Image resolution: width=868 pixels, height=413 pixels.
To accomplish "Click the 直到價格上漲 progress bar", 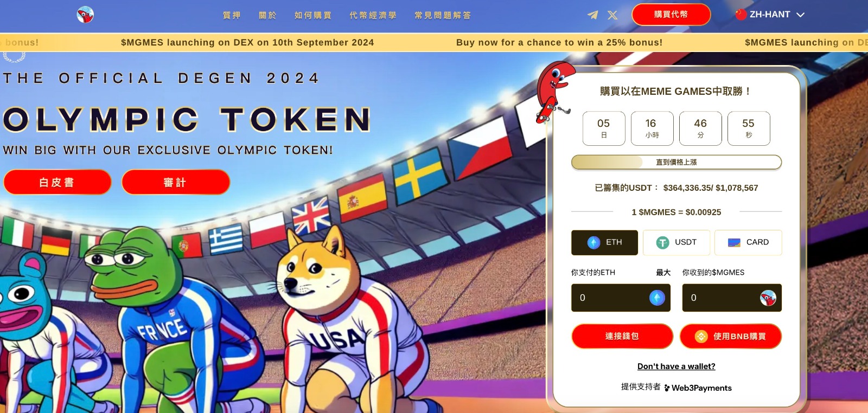I will click(x=676, y=162).
